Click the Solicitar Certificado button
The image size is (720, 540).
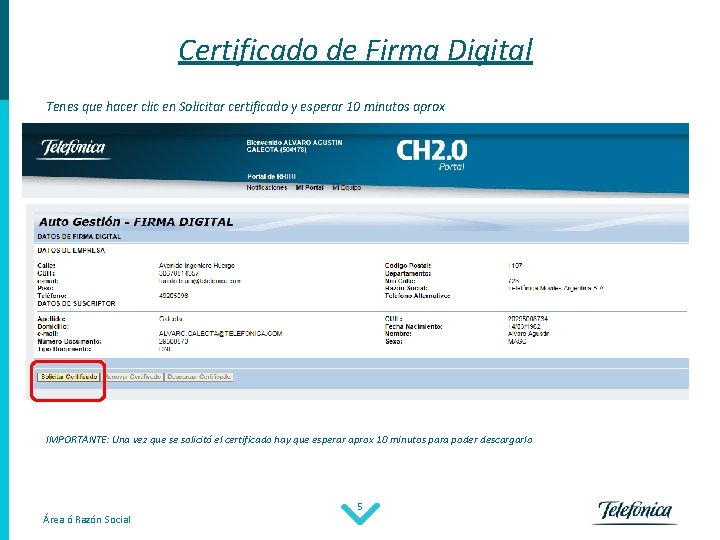point(69,377)
